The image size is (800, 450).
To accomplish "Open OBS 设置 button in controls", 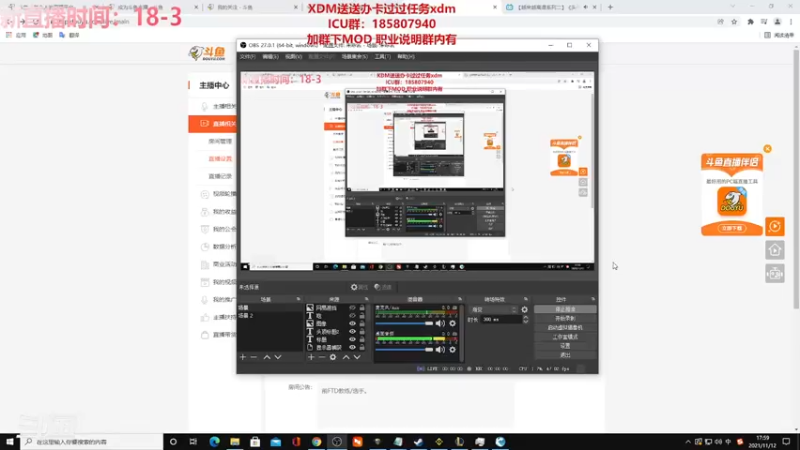I will point(565,346).
